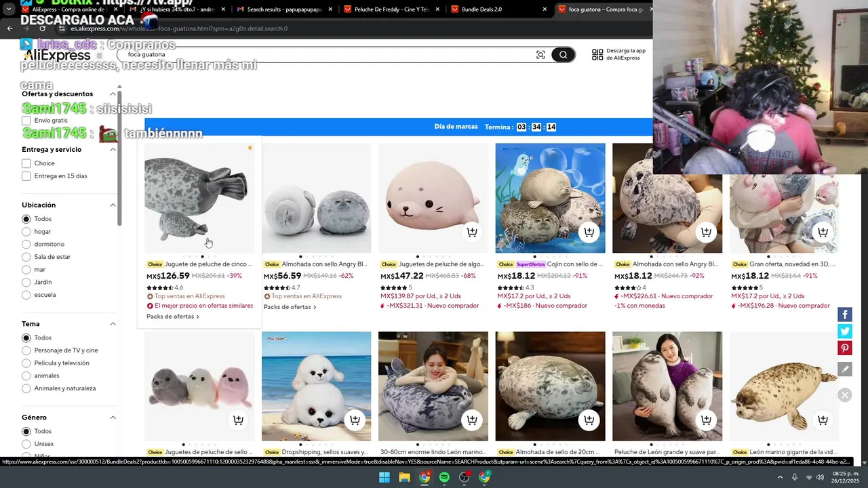Image resolution: width=868 pixels, height=488 pixels.
Task: Select Animales y naturaleza theme
Action: [26, 388]
